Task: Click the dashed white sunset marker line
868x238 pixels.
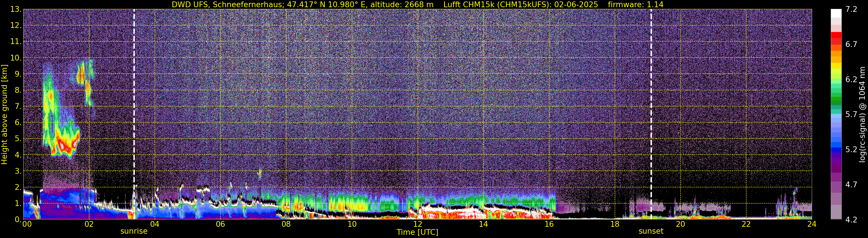Action: [651, 114]
